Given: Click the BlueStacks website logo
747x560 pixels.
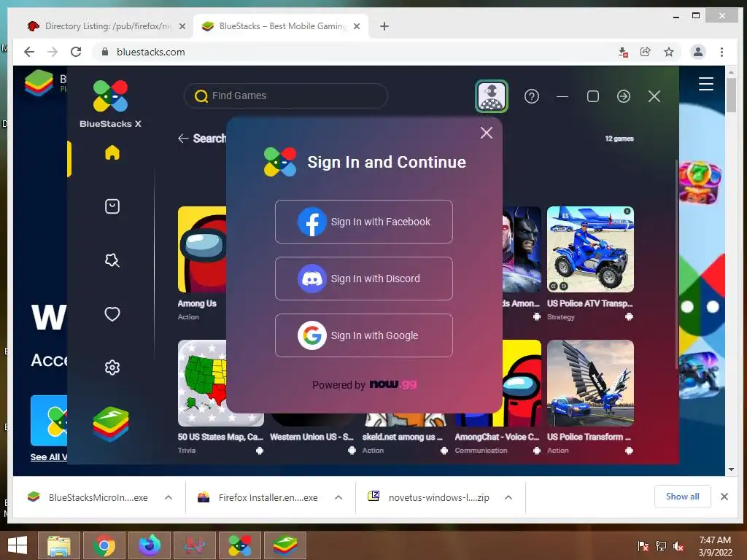Looking at the screenshot, I should click(x=39, y=83).
